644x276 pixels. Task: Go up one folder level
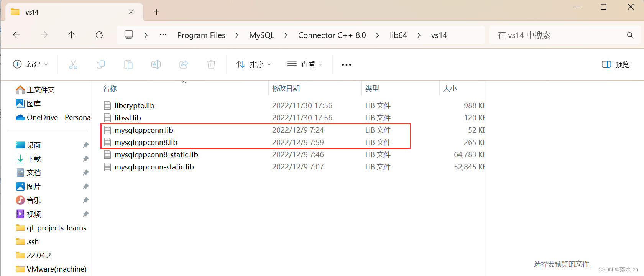[x=71, y=35]
